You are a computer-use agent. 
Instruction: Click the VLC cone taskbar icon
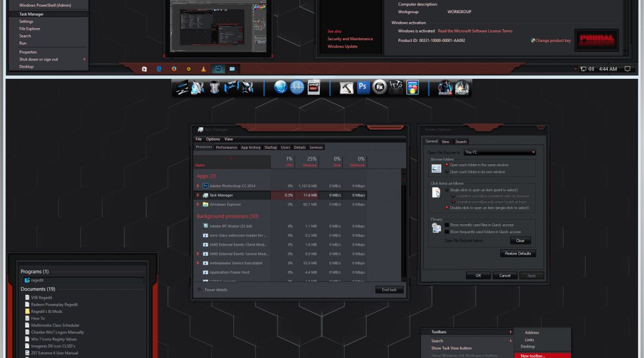(203, 69)
